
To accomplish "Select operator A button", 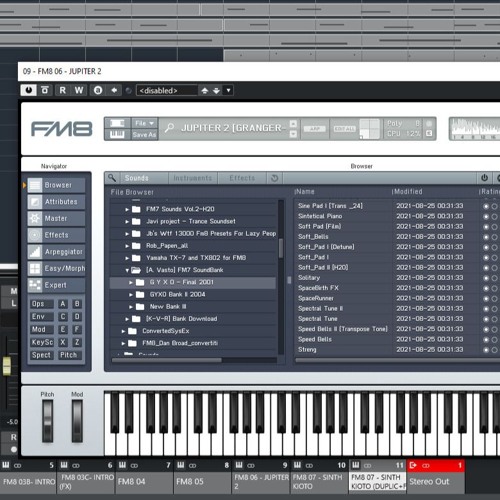I will [63, 304].
